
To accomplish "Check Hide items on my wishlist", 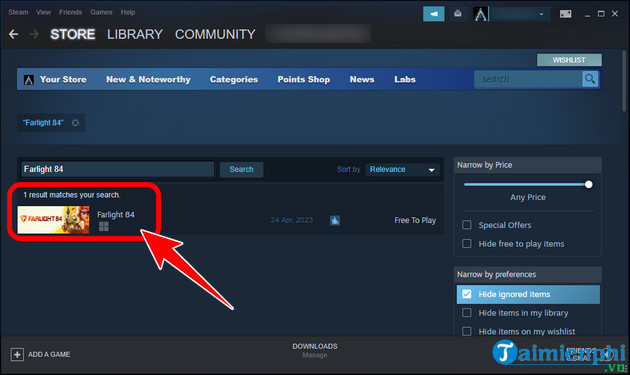I will click(x=466, y=331).
